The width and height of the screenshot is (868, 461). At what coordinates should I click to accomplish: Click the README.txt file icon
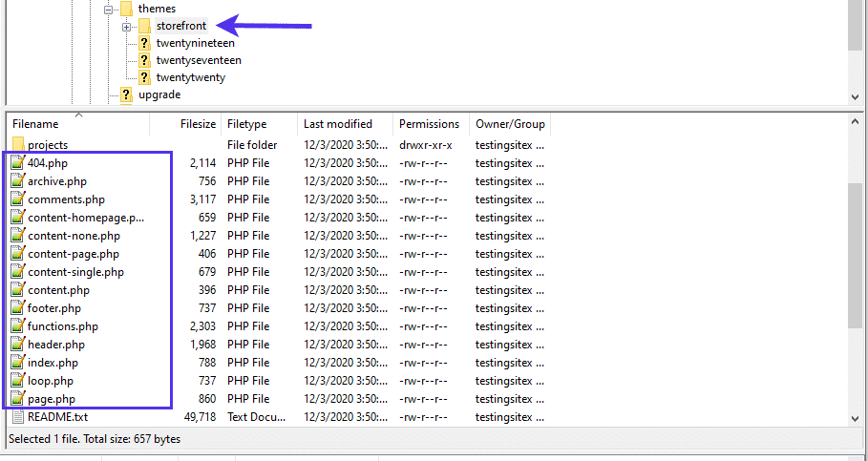[x=17, y=417]
